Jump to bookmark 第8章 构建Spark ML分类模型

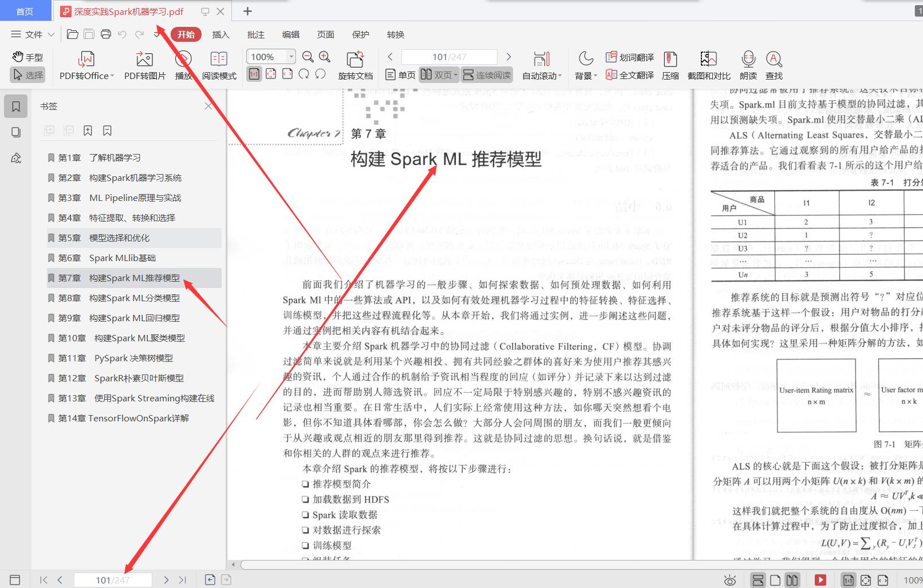click(134, 298)
